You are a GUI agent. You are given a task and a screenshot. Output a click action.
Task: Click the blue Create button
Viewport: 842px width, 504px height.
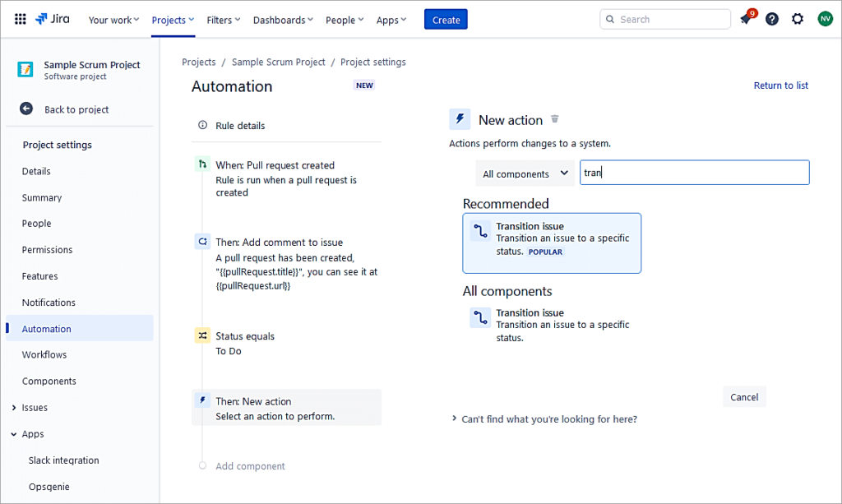point(446,20)
